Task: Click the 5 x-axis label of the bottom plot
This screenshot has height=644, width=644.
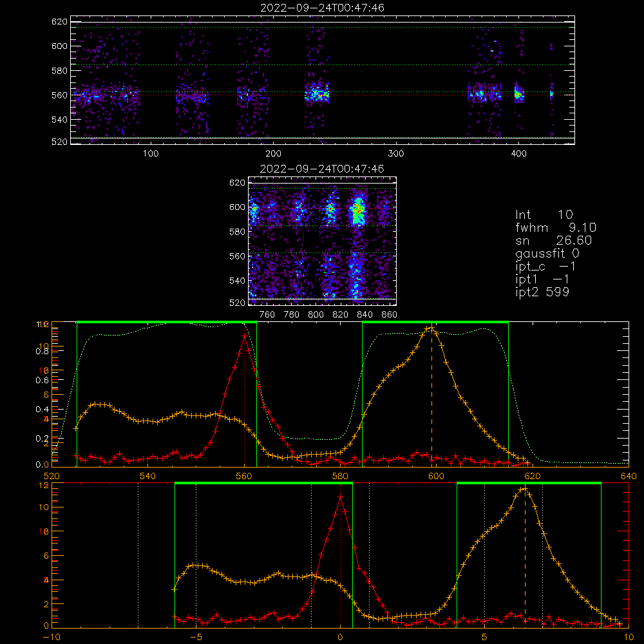Action: coord(484,638)
